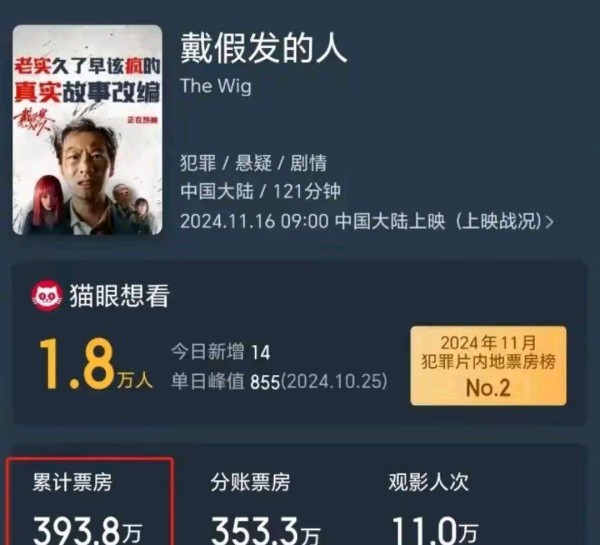Click the 犯罪 genre tag
Image resolution: width=600 pixels, height=545 pixels.
point(198,163)
